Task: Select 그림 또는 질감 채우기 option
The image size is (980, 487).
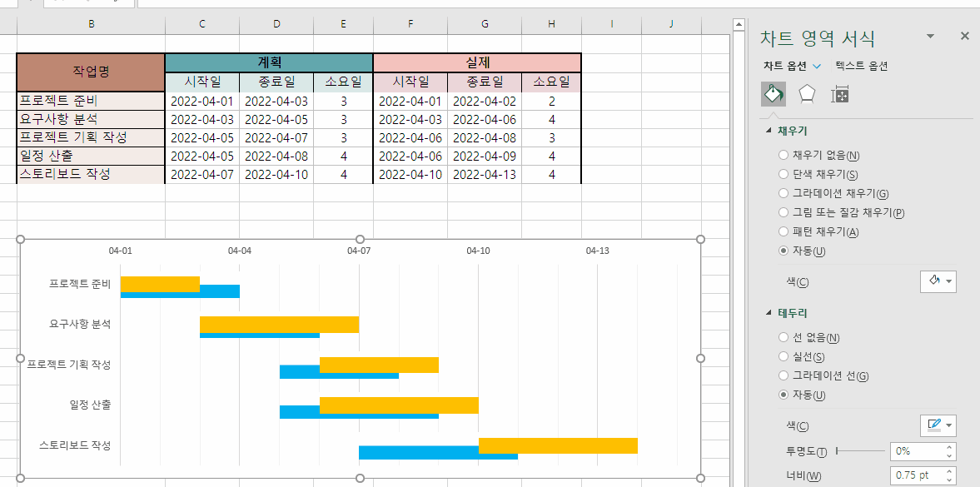Action: [784, 212]
